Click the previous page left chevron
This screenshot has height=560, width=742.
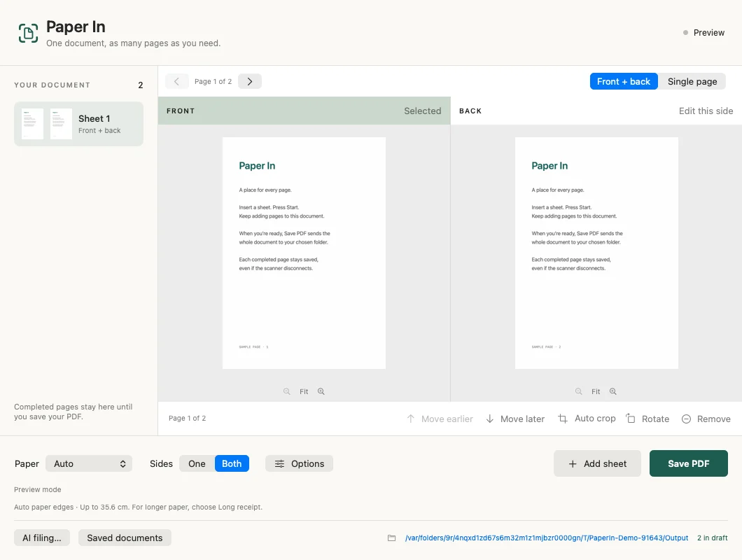(x=176, y=81)
